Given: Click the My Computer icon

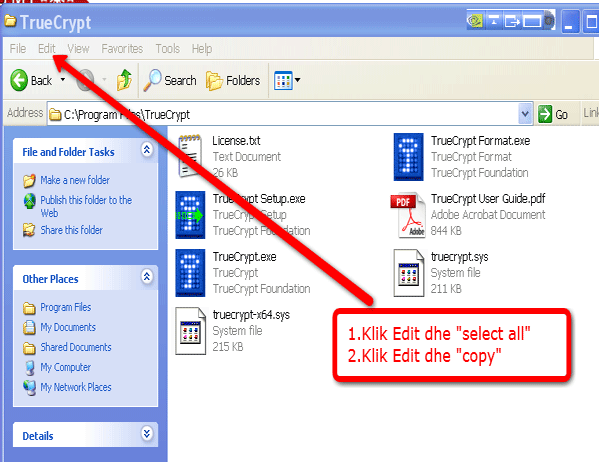Looking at the screenshot, I should [29, 368].
